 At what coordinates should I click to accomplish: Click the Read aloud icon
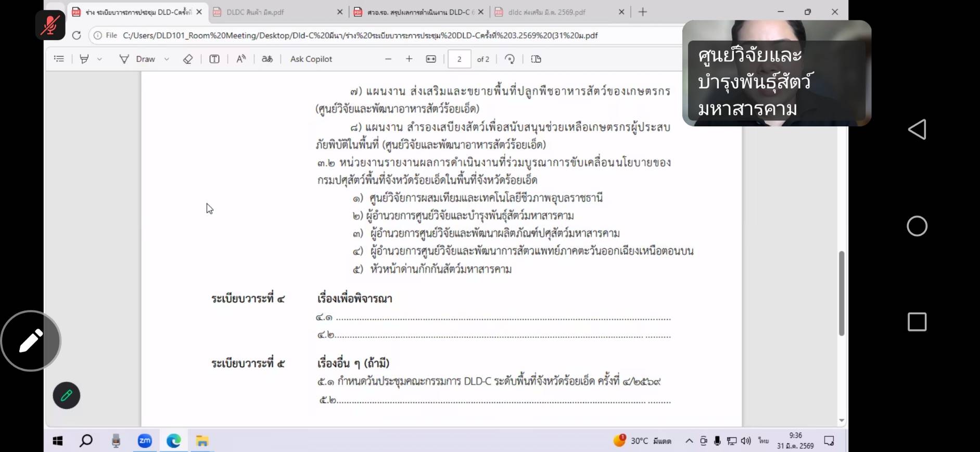pos(241,59)
